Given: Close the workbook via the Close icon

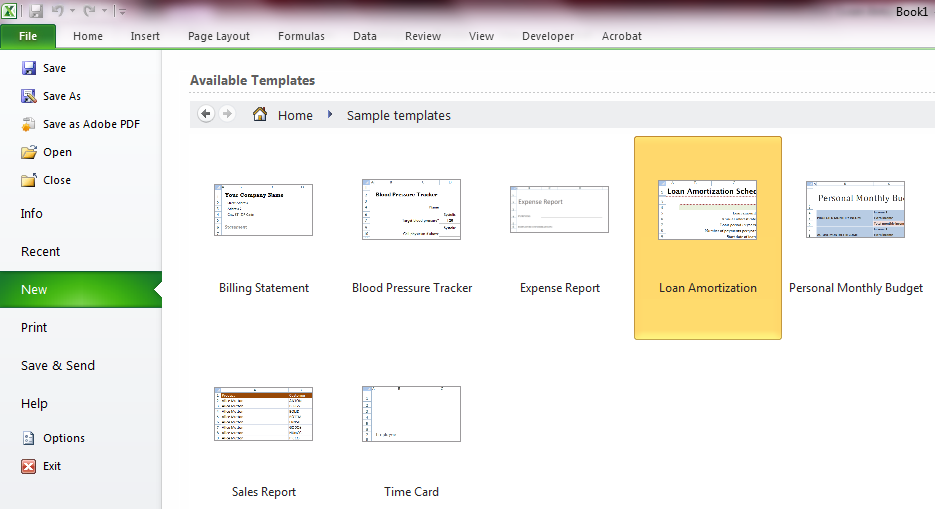Looking at the screenshot, I should [x=29, y=180].
